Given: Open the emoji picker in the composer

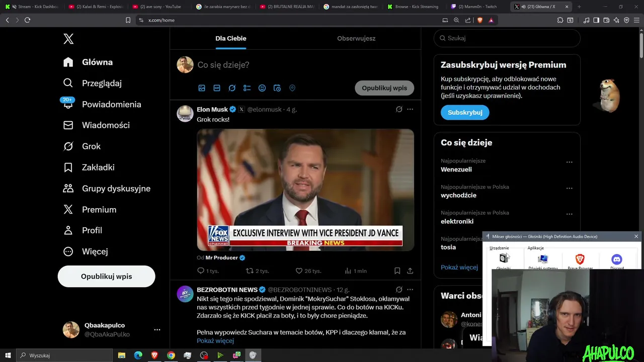Looking at the screenshot, I should click(262, 88).
